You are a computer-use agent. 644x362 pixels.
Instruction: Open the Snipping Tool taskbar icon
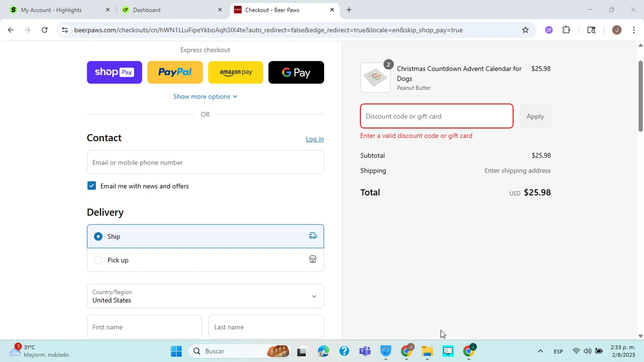click(448, 351)
